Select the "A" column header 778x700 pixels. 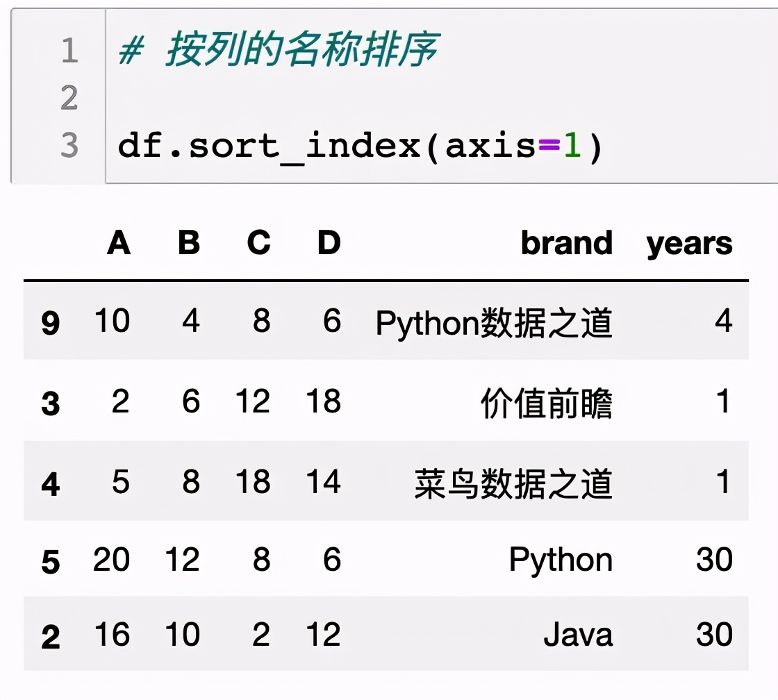[x=119, y=242]
